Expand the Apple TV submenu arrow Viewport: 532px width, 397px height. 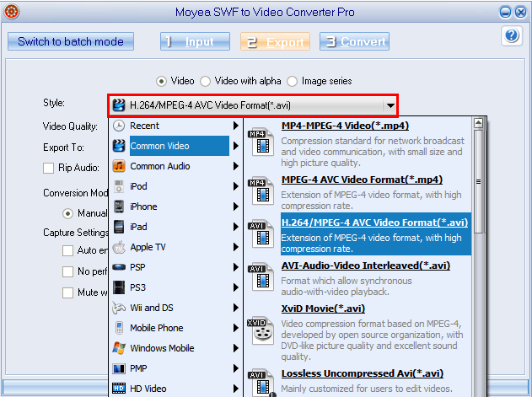(236, 247)
